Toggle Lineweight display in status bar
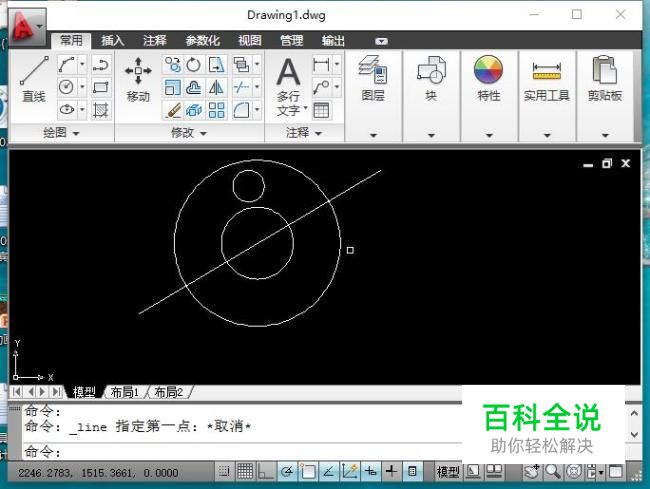The width and height of the screenshot is (650, 489). click(x=391, y=472)
